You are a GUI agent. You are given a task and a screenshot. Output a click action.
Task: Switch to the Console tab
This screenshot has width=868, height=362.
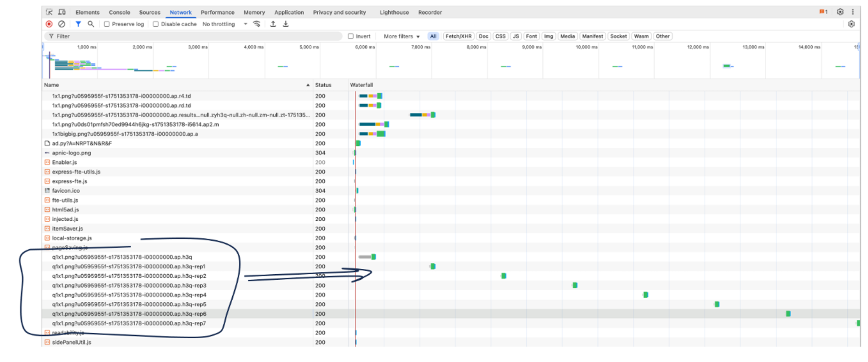tap(119, 12)
